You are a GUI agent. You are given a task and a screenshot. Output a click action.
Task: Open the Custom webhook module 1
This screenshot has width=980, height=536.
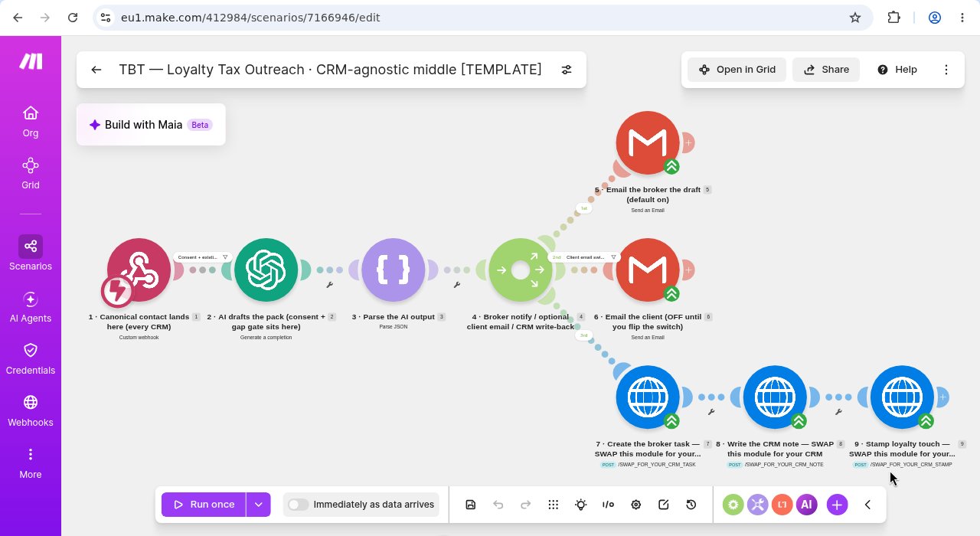tap(139, 270)
